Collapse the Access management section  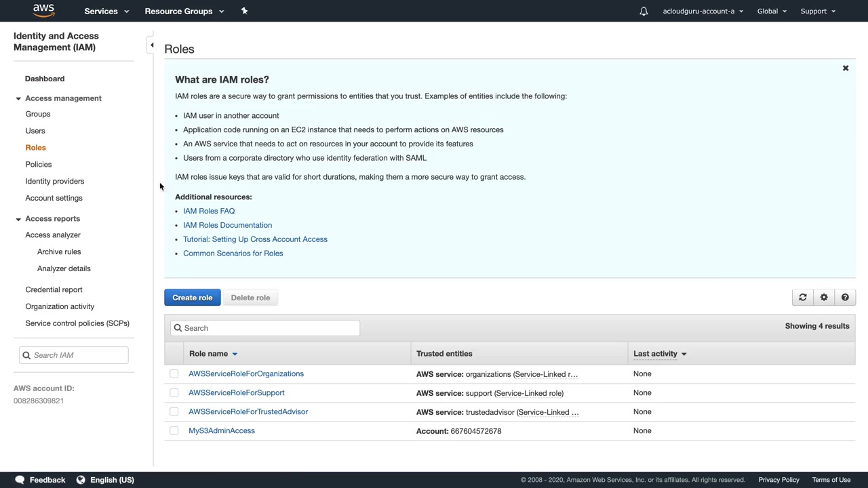click(18, 98)
